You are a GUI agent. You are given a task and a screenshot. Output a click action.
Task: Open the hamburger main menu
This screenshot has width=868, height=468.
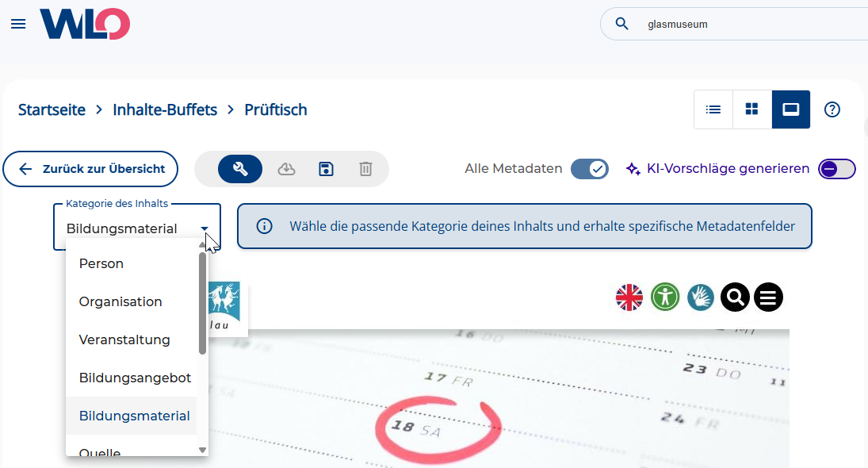(18, 24)
